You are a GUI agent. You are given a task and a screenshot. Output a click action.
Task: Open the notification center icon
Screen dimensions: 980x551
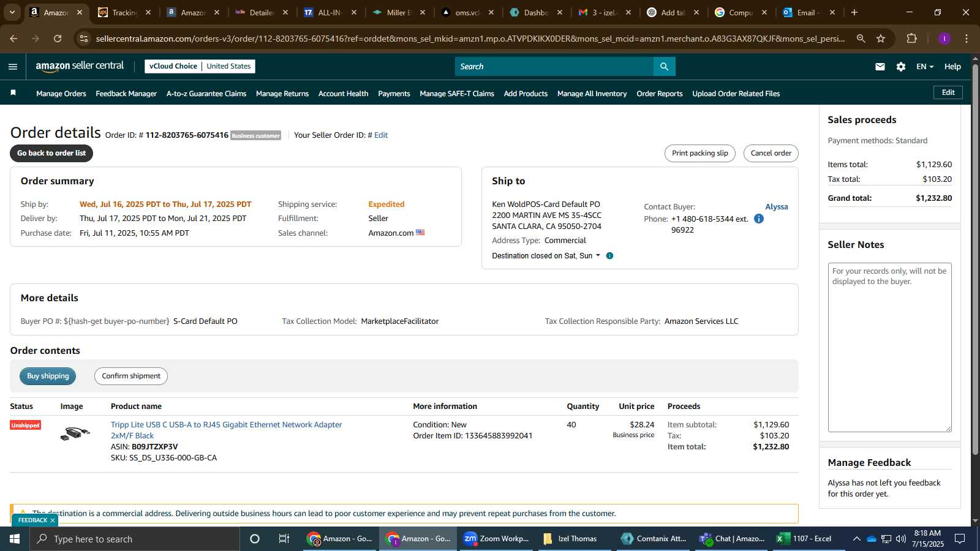coord(960,539)
